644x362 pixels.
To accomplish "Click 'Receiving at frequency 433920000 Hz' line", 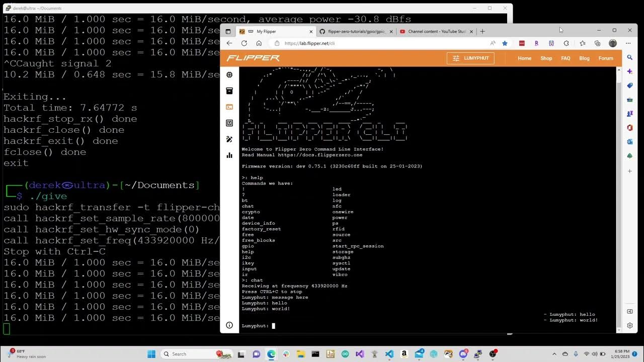I will coord(294,286).
